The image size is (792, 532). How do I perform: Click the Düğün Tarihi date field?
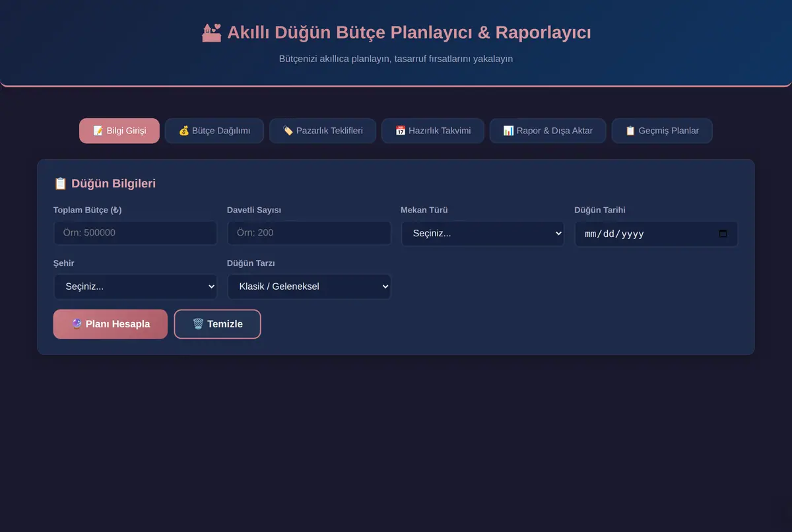click(x=656, y=234)
